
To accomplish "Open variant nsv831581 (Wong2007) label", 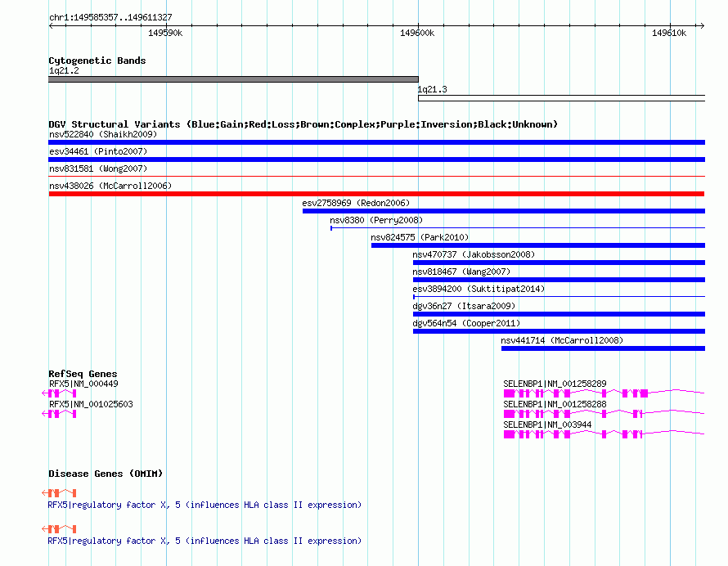I will point(98,168).
